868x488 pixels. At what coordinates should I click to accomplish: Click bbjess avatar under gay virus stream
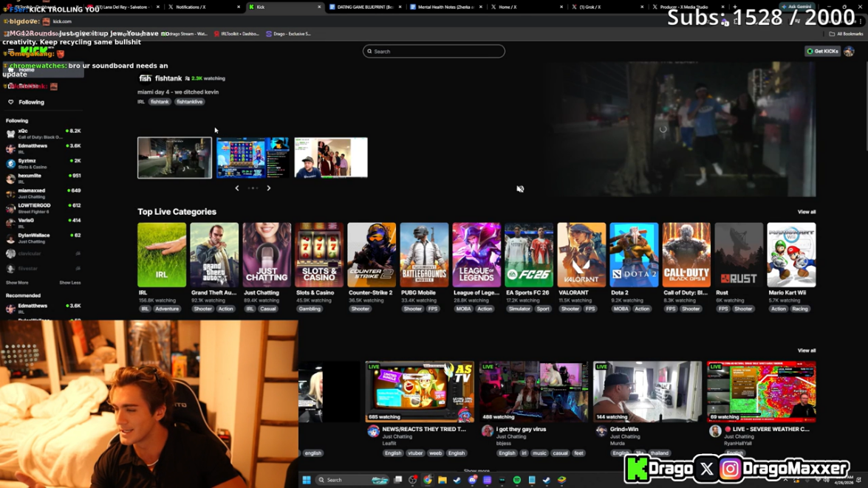[487, 432]
